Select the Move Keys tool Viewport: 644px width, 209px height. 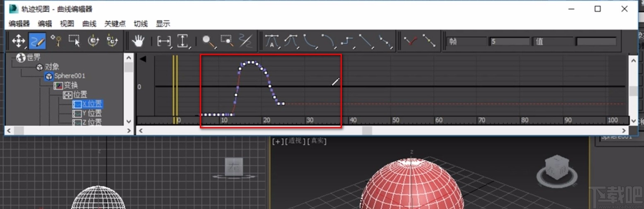coord(19,41)
